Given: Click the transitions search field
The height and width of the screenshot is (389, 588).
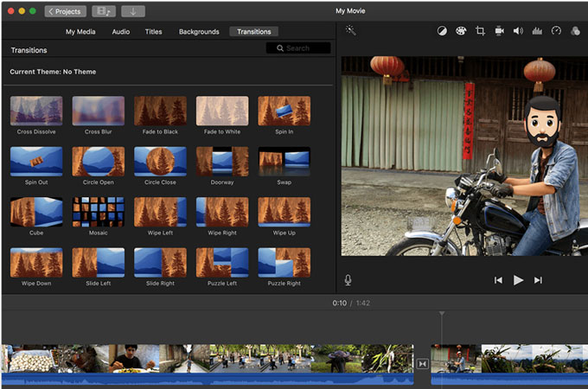Looking at the screenshot, I should click(x=298, y=48).
